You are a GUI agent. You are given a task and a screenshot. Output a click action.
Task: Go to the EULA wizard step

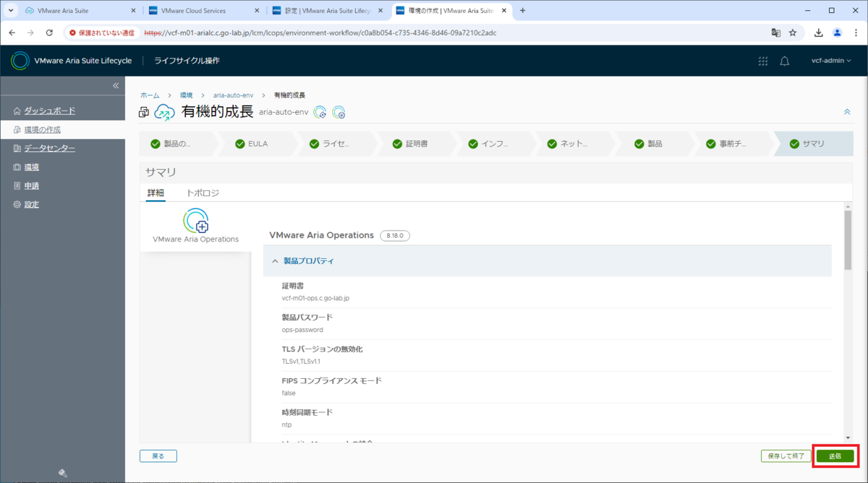point(258,144)
